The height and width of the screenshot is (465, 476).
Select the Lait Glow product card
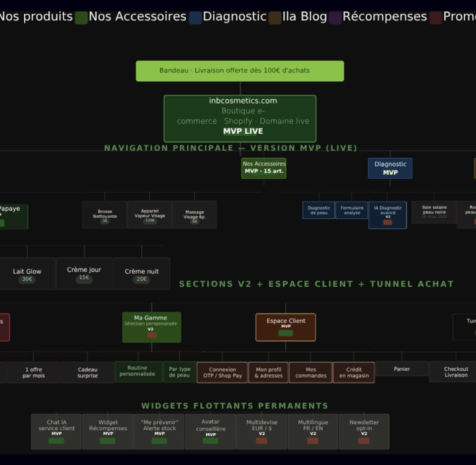[27, 273]
